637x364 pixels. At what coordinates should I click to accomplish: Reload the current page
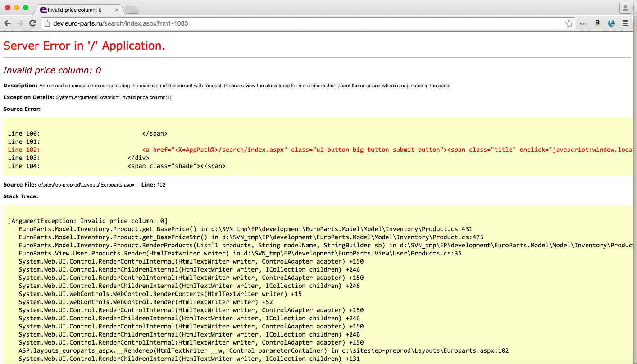click(x=32, y=23)
